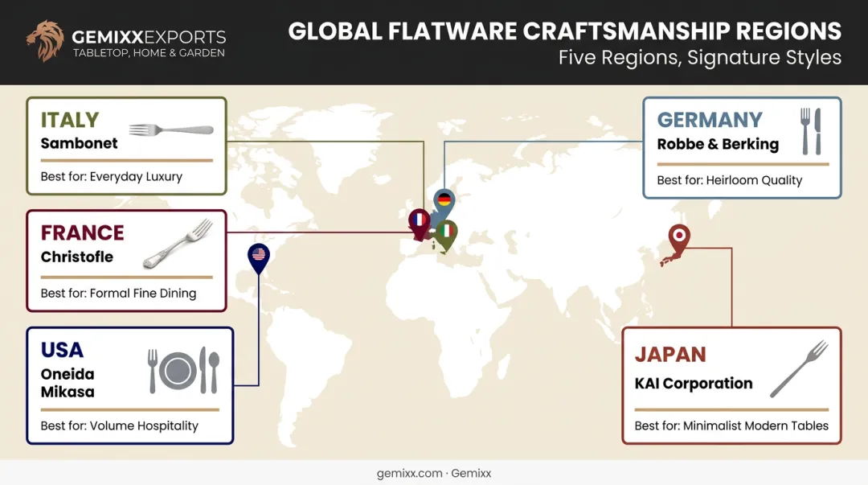Click the plate setting icon in USA card

click(184, 371)
